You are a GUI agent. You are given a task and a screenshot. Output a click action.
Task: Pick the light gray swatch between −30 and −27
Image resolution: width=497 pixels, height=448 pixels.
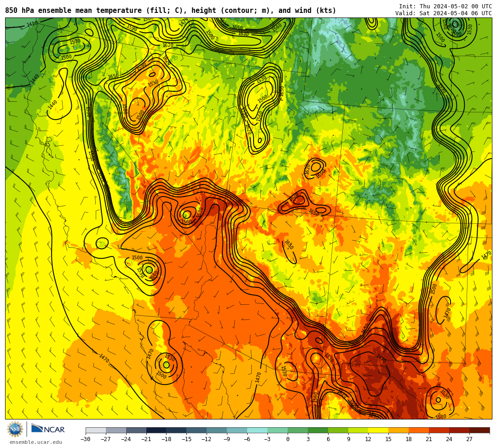[x=96, y=430]
